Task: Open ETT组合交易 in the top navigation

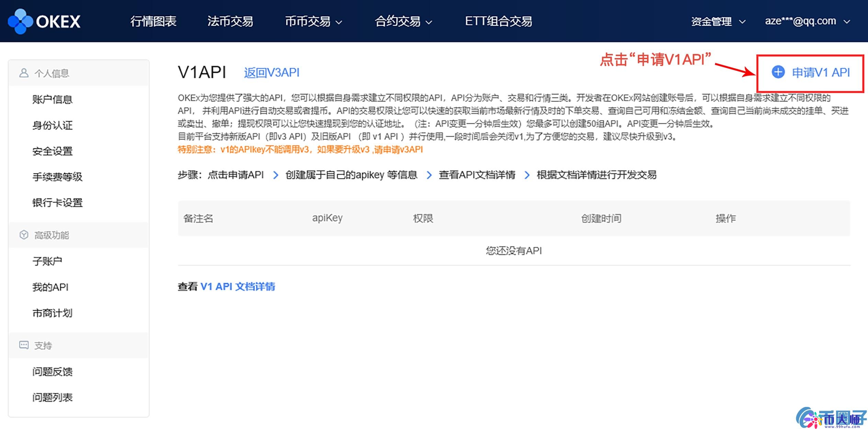Action: click(x=498, y=21)
